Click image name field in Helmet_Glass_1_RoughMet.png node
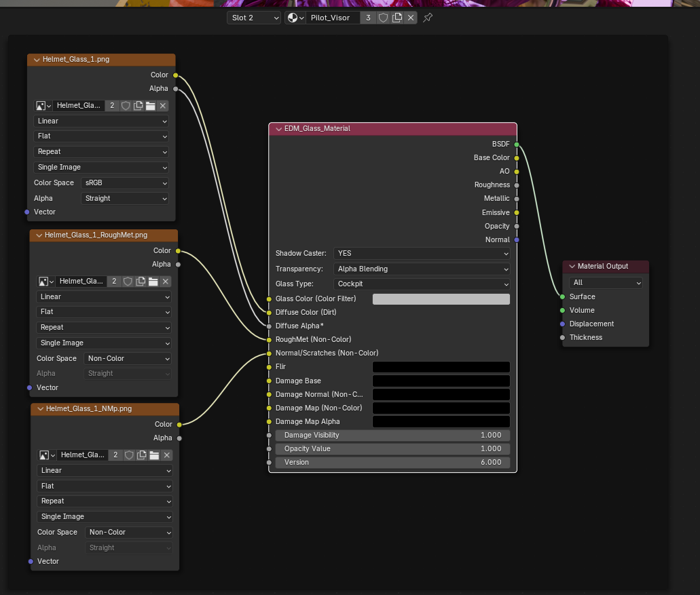Viewport: 700px width, 595px height. pyautogui.click(x=81, y=282)
